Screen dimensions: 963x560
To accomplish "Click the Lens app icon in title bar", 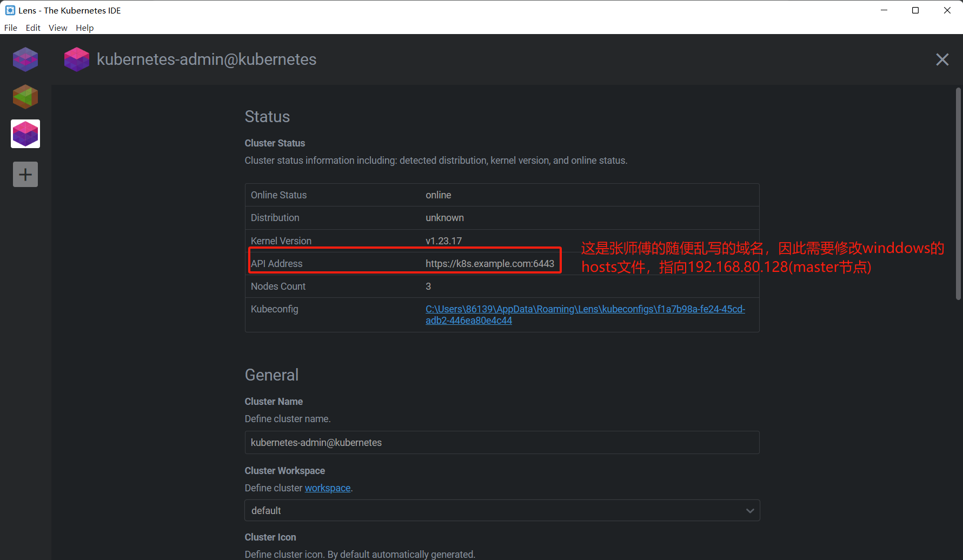I will 10,10.
